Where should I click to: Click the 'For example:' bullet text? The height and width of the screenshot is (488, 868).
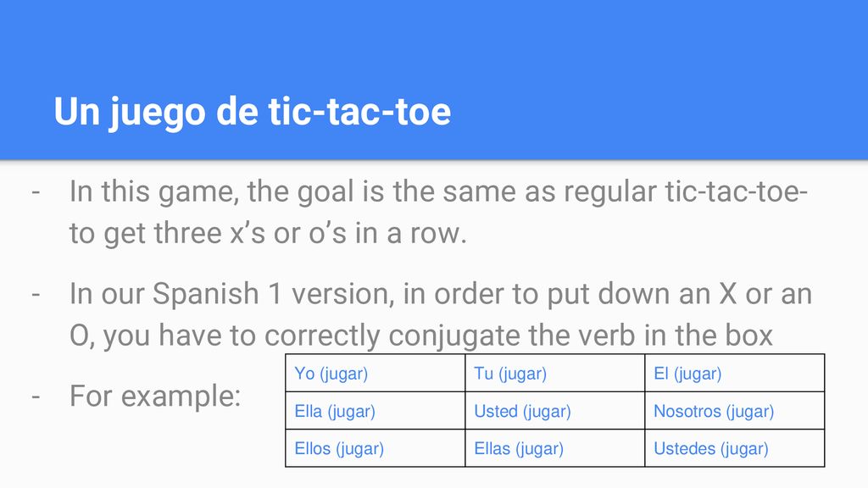click(155, 396)
